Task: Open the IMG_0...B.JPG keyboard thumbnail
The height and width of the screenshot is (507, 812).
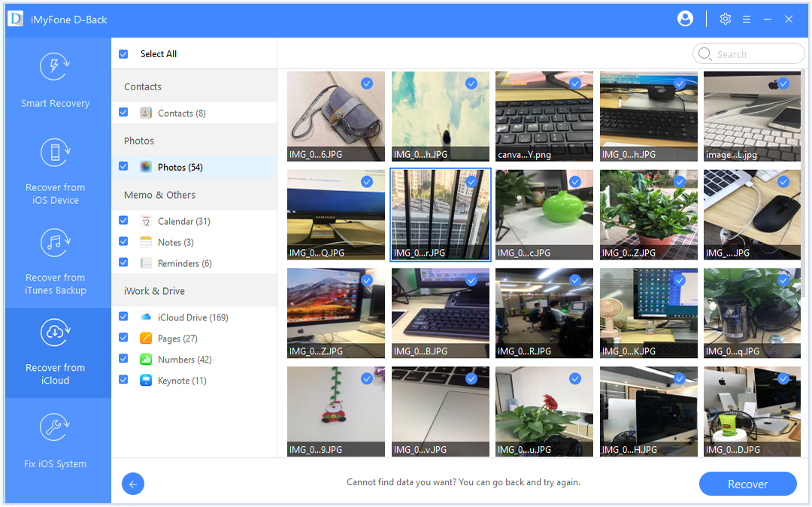Action: 440,313
